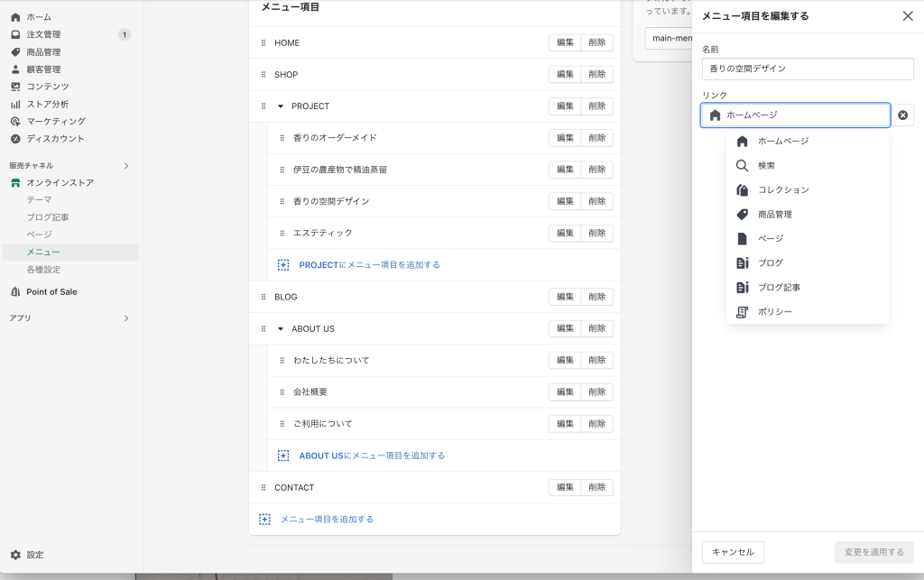Open ページ in the sidebar submenu
The image size is (924, 580).
pos(40,235)
